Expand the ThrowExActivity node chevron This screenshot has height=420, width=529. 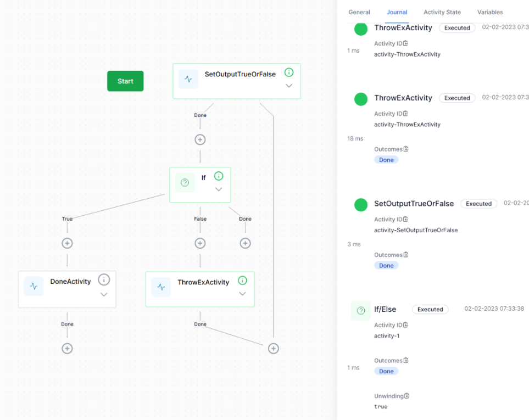click(x=242, y=294)
